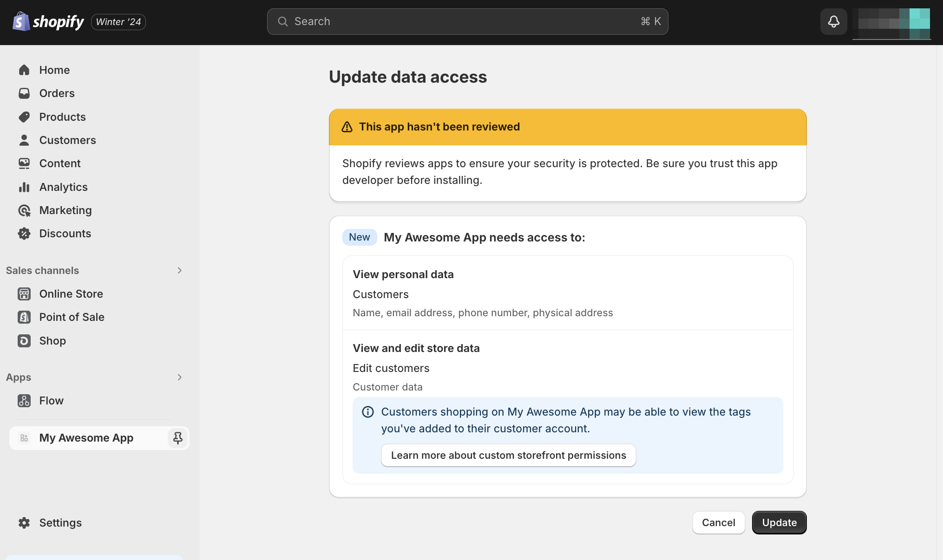Click the Marketing target icon
This screenshot has width=943, height=560.
pos(24,210)
